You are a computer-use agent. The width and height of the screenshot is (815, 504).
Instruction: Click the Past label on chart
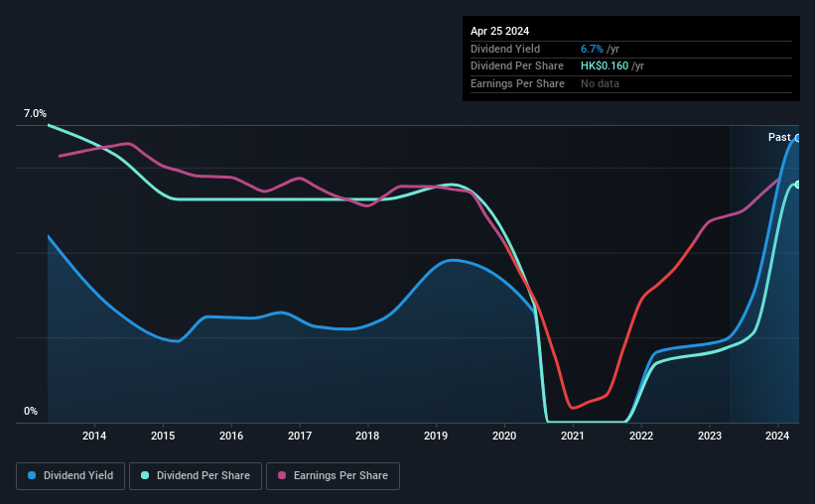(779, 137)
